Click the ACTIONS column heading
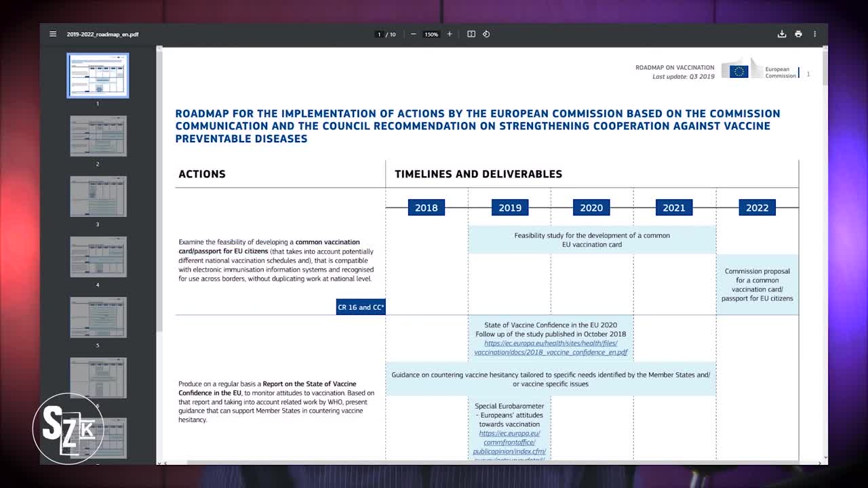This screenshot has width=868, height=488. (202, 174)
